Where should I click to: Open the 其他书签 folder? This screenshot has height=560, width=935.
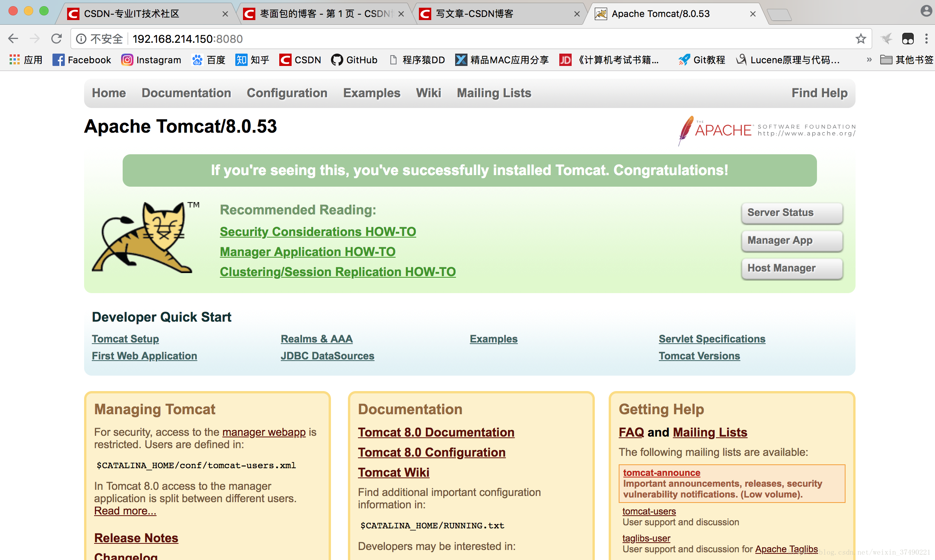pos(907,60)
